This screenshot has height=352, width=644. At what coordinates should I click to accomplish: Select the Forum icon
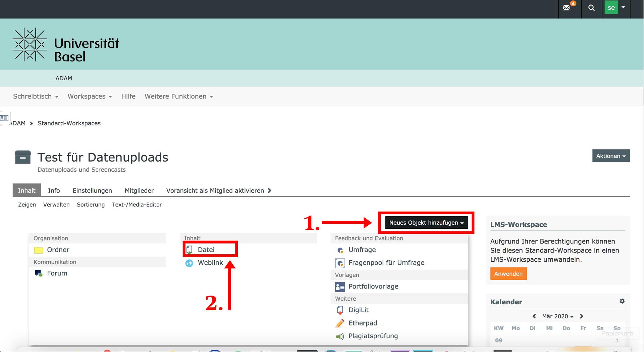39,273
